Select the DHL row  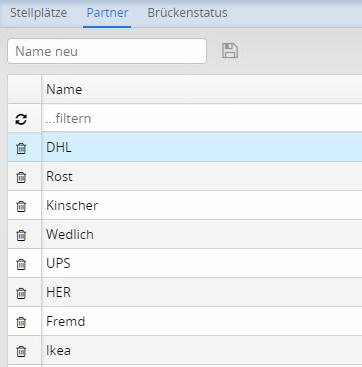[185, 147]
